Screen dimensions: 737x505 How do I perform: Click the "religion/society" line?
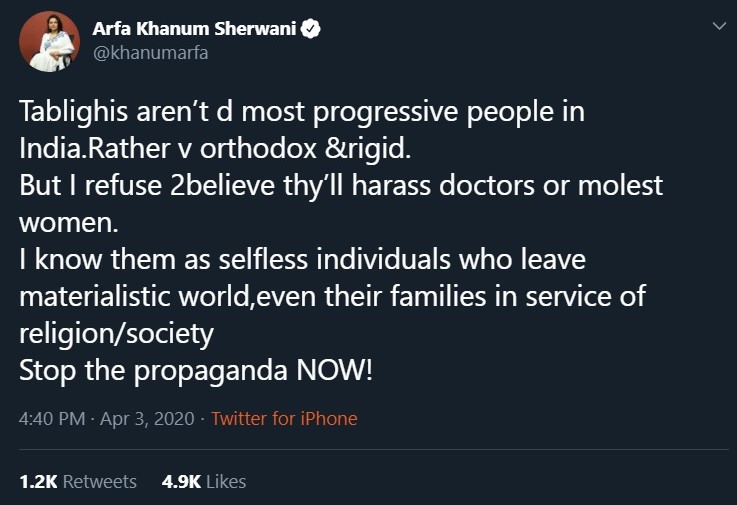(x=116, y=333)
